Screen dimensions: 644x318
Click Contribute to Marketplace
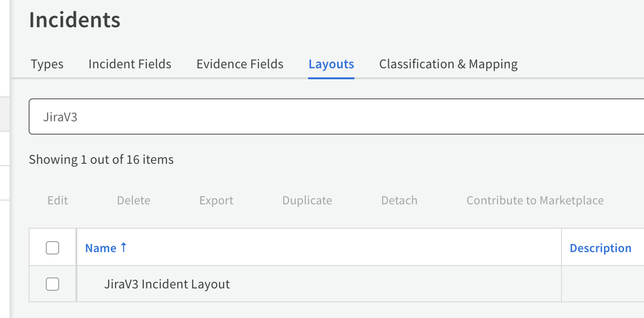pyautogui.click(x=535, y=201)
